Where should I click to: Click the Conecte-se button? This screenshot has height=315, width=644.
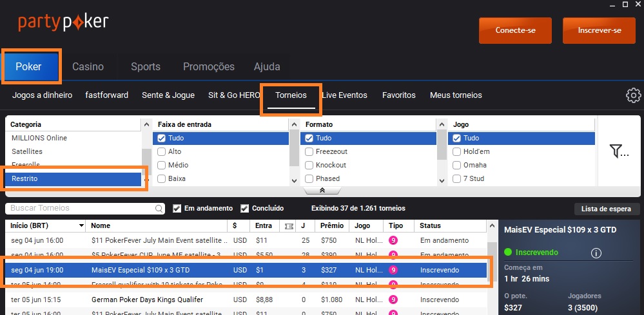(516, 30)
